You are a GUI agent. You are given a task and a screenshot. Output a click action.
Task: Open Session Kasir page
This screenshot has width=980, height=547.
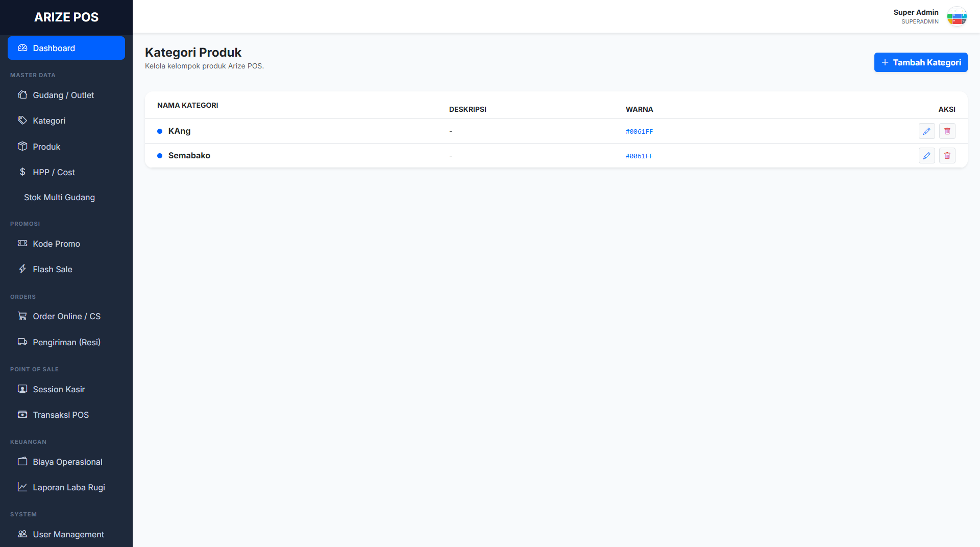coord(59,390)
